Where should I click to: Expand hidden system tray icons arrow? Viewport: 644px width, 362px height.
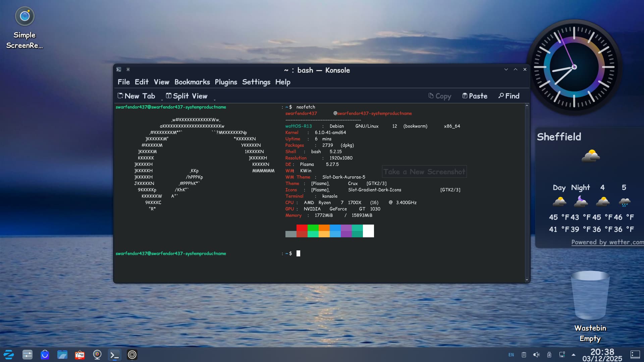pos(574,355)
